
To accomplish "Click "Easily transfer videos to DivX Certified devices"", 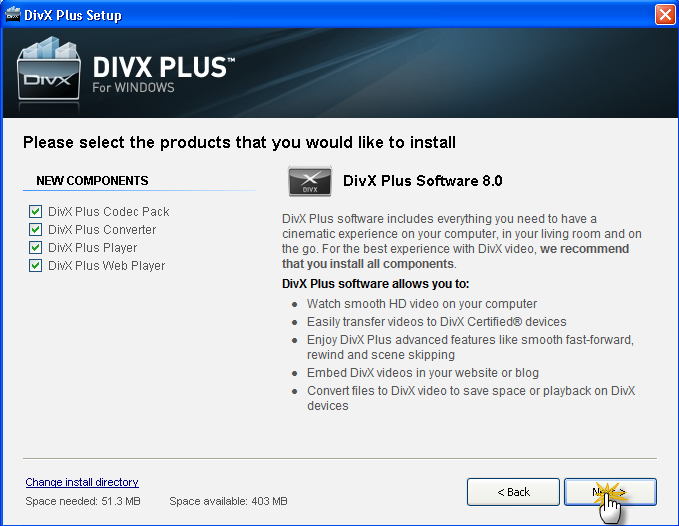I will (x=436, y=322).
